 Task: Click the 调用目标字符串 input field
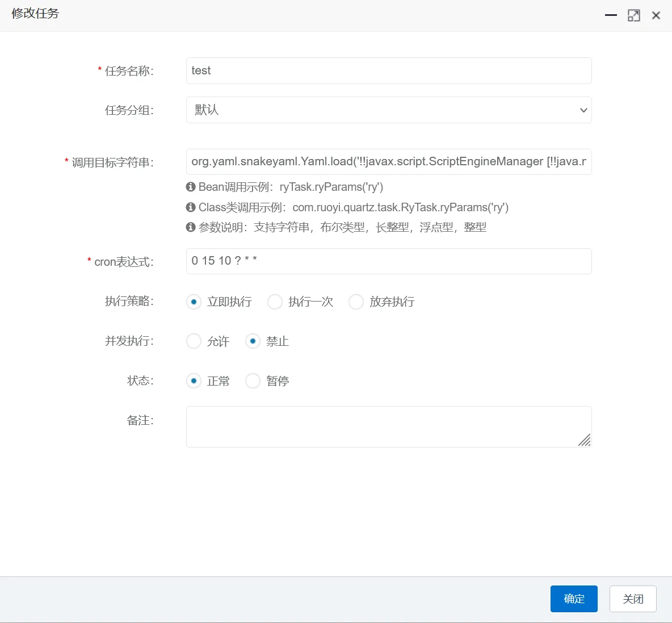tap(389, 162)
